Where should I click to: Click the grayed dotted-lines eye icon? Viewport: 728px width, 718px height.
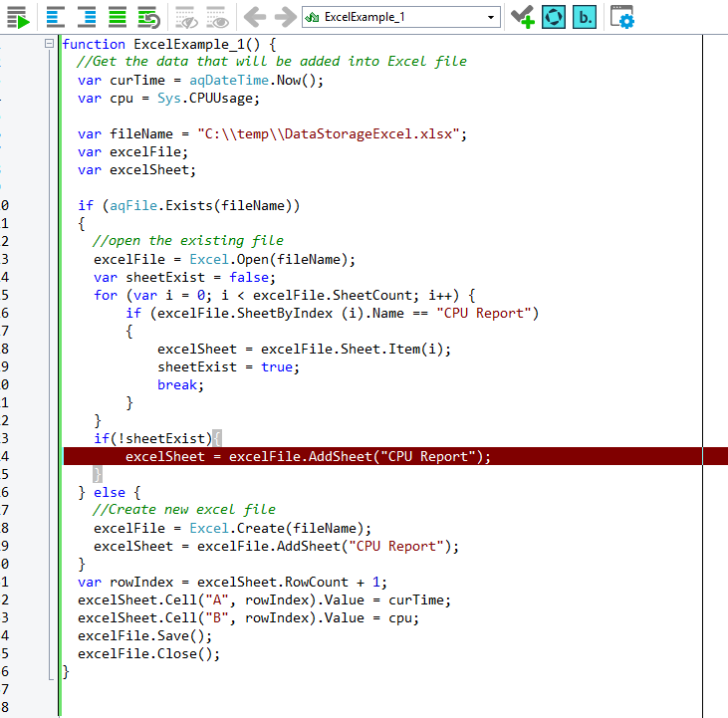(186, 17)
